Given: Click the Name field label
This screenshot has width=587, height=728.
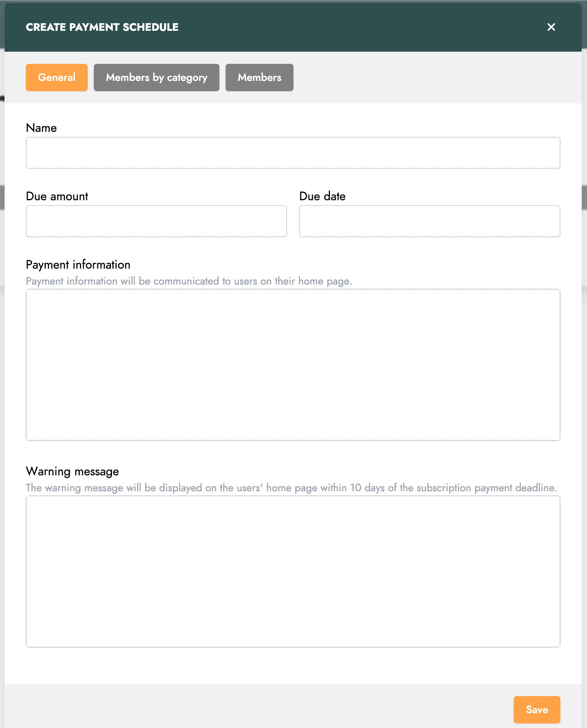Looking at the screenshot, I should 41,128.
